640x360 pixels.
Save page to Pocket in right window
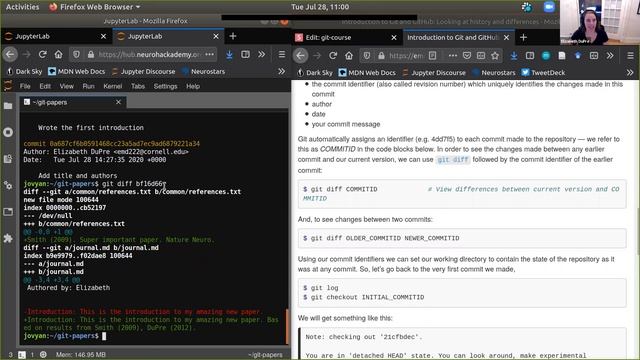tap(467, 56)
